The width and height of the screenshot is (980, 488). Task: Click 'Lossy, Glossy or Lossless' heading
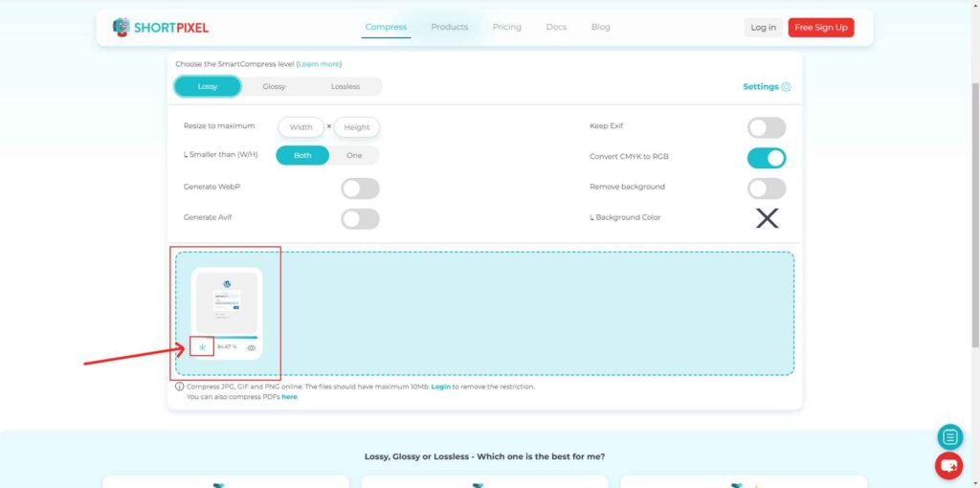484,456
